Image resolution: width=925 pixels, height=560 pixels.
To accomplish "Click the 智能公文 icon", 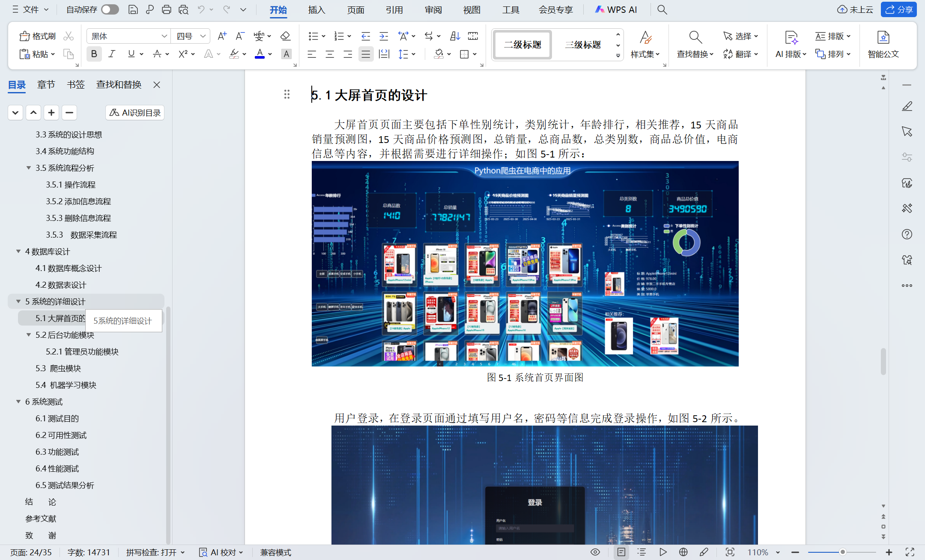I will (x=883, y=38).
